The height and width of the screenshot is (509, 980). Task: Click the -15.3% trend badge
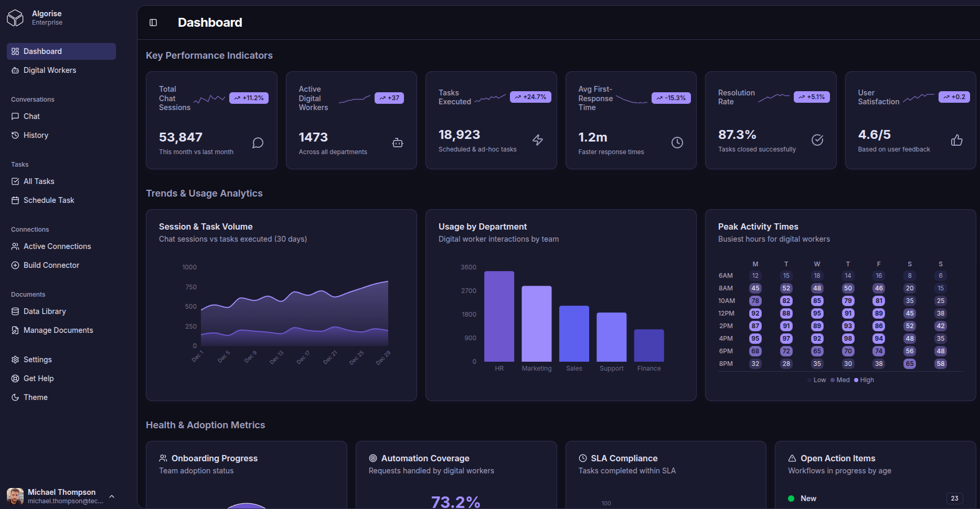pyautogui.click(x=671, y=98)
